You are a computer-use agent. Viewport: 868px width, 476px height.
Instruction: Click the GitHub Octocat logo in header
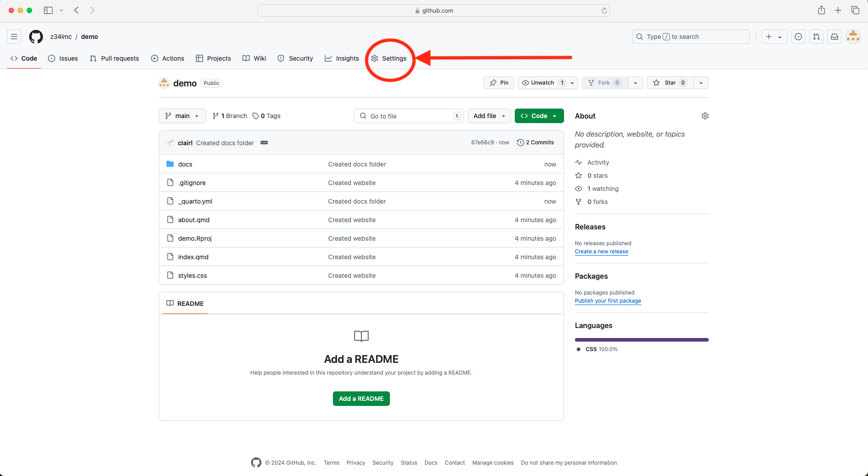tap(36, 37)
